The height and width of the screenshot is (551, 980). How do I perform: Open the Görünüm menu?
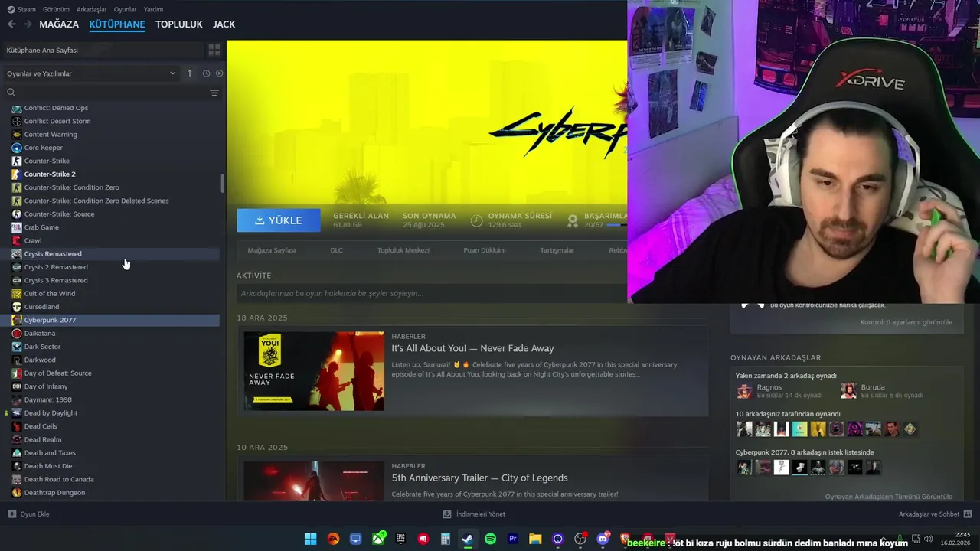(56, 9)
